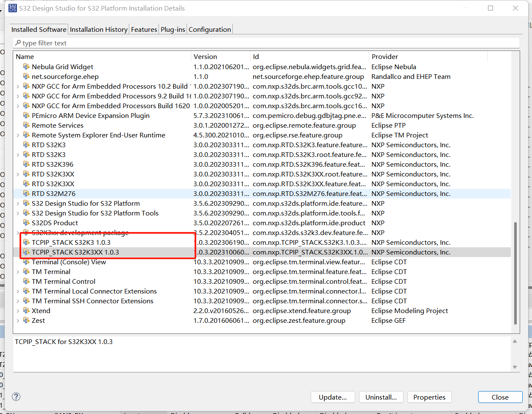Click inside the type filter text field
The height and width of the screenshot is (414, 532).
click(x=127, y=42)
